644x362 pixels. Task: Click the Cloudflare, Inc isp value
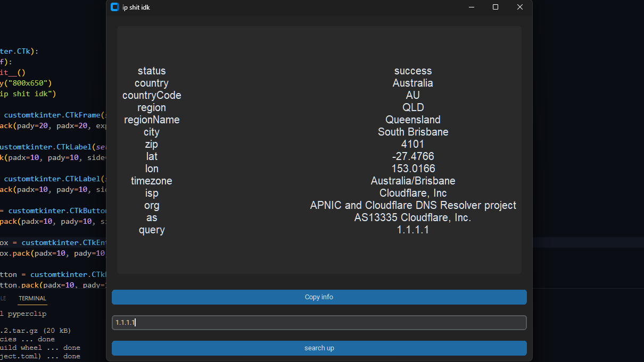412,193
